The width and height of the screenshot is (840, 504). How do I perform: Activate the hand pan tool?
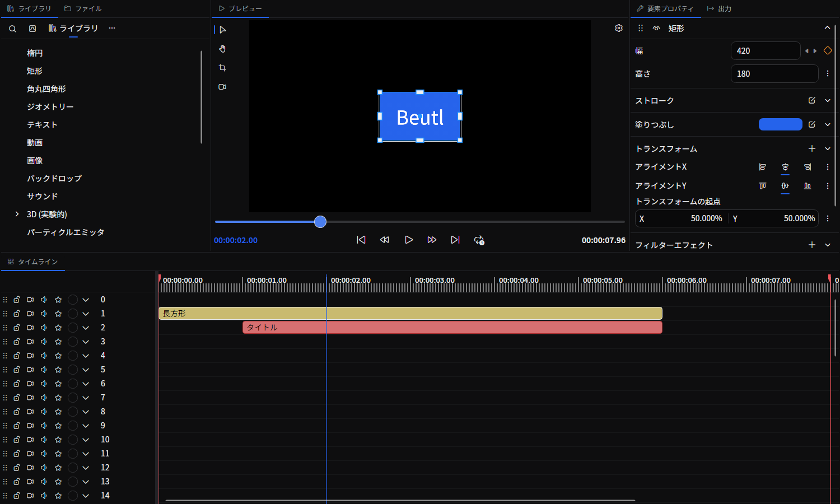coord(222,49)
